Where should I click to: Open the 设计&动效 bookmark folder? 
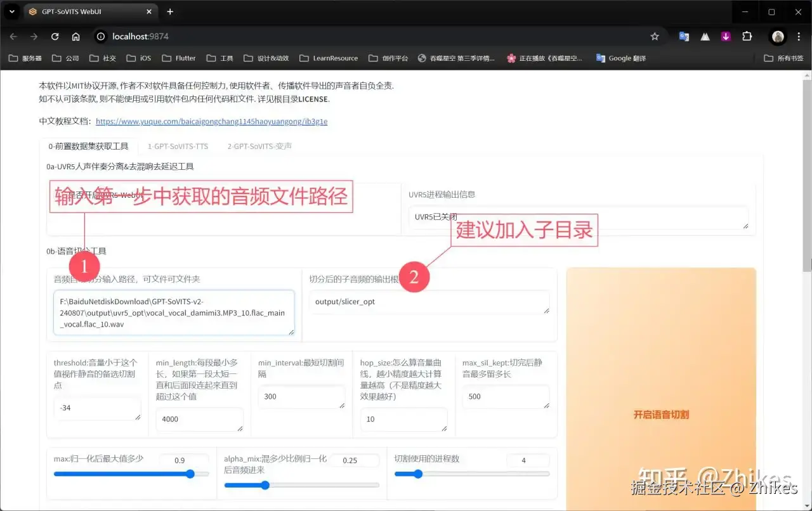click(x=266, y=58)
